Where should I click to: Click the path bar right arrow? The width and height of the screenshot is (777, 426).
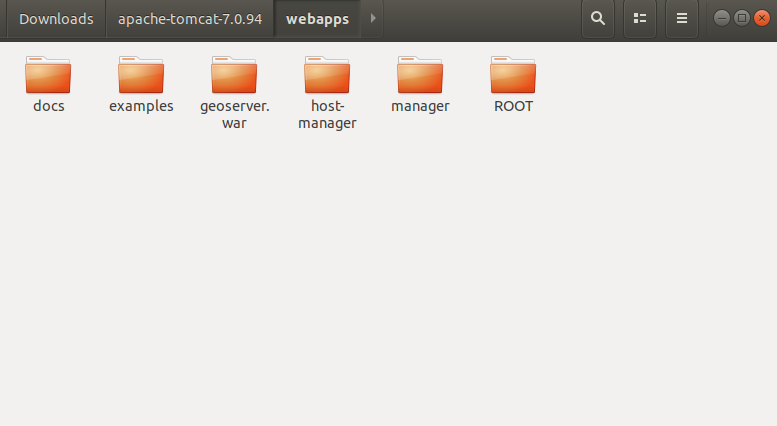tap(373, 18)
